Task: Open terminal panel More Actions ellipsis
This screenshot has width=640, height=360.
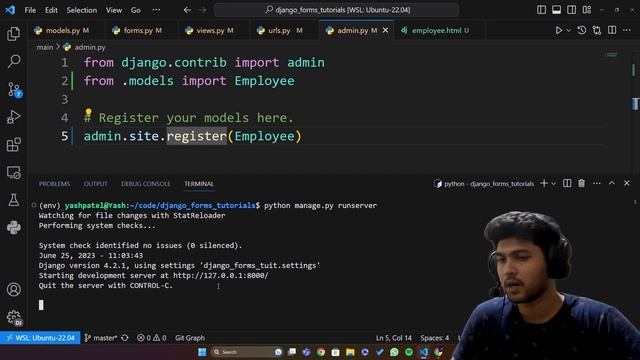Action: click(597, 184)
